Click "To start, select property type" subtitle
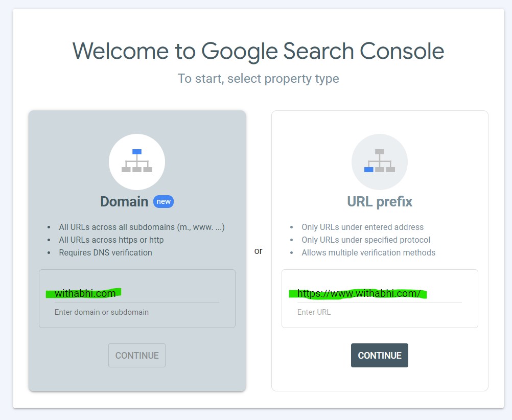512x420 pixels. (x=258, y=79)
